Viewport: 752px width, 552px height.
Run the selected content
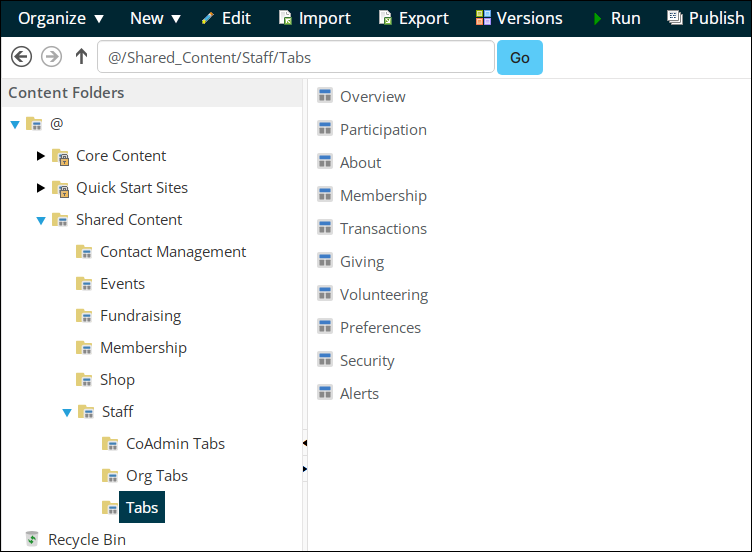[617, 18]
